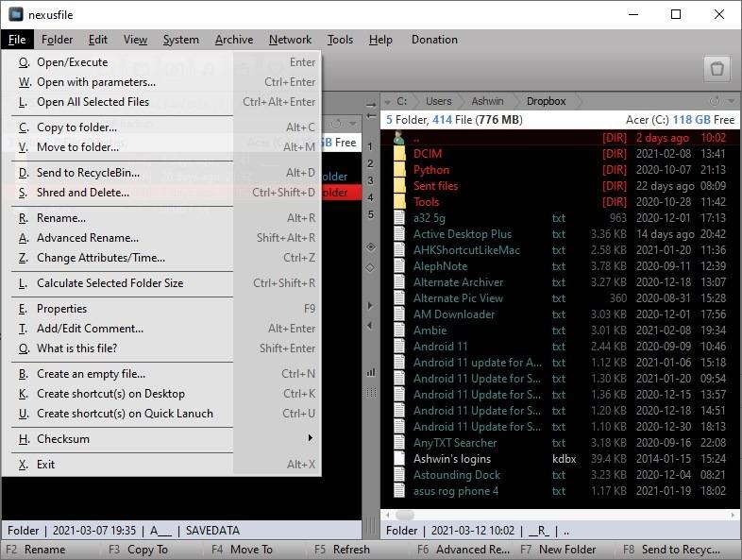Click the hollow diamond icon in the divider
The width and height of the screenshot is (742, 560).
point(370,267)
